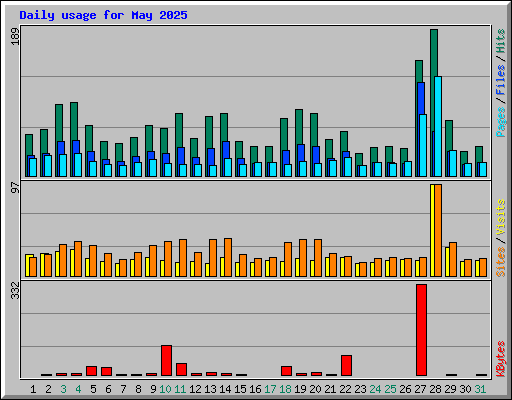Click the chart title 'Daily usage for May 2025'
Image resolution: width=512 pixels, height=400 pixels.
coord(103,15)
